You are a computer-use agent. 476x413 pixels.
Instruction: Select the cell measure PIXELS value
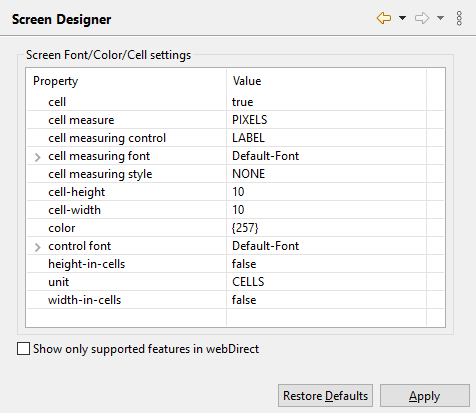[x=250, y=120]
